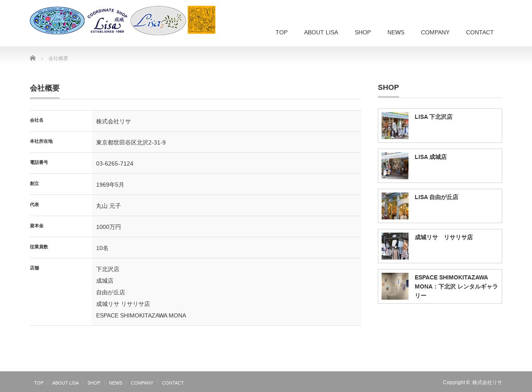Click the founding date 1969年5月
The width and height of the screenshot is (532, 392).
(110, 185)
